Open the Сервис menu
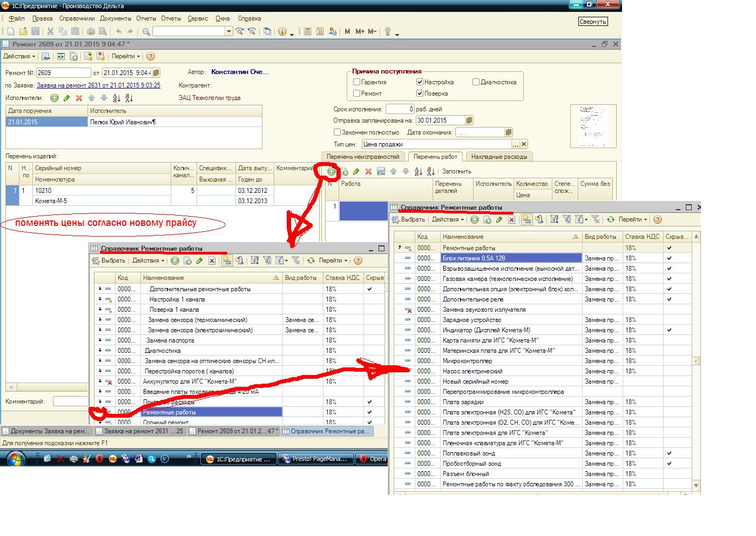Viewport: 756px width, 536px height. (198, 18)
